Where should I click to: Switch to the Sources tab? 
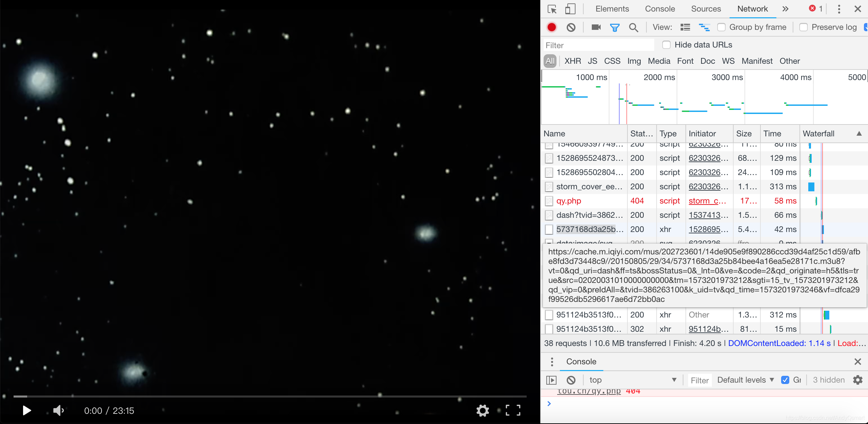pyautogui.click(x=706, y=9)
